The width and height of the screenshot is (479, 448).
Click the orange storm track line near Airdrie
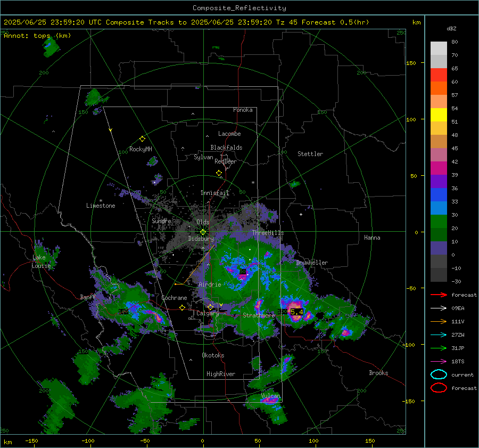(199, 265)
